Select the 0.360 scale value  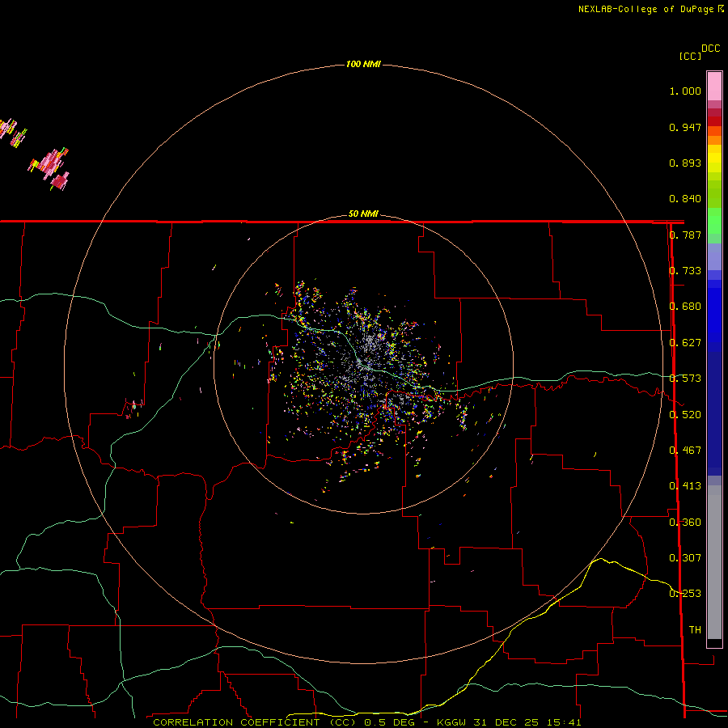(685, 523)
